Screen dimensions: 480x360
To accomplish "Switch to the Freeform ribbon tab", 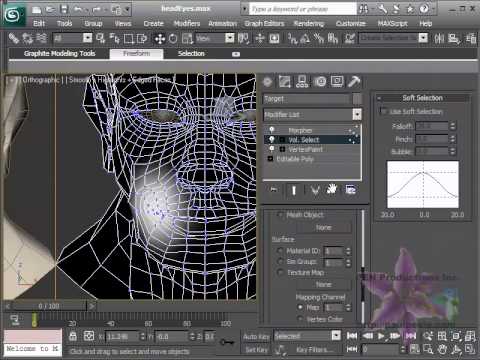I will 136,54.
